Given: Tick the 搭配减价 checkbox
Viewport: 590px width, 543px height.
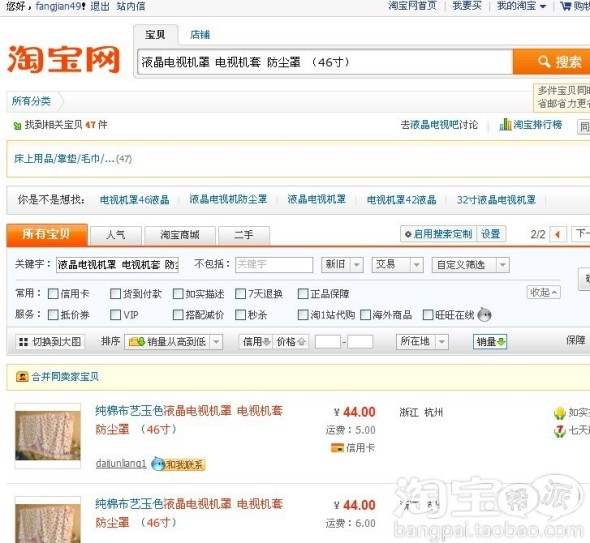Looking at the screenshot, I should click(x=178, y=315).
